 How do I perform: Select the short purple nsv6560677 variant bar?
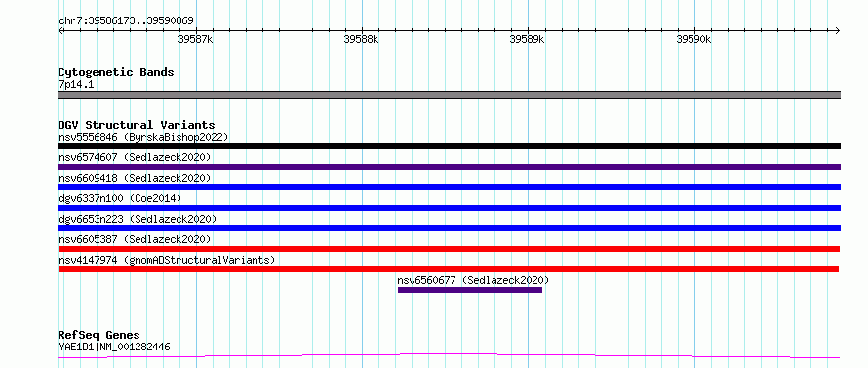click(470, 290)
